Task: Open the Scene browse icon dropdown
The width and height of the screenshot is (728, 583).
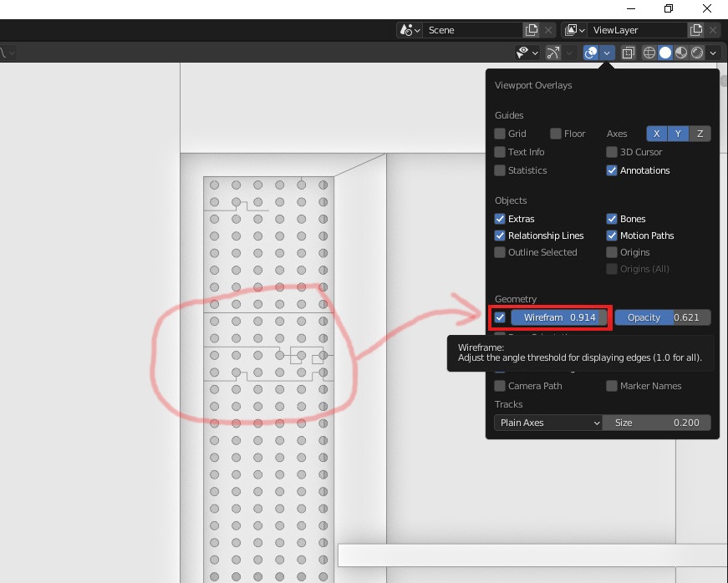Action: (x=409, y=30)
